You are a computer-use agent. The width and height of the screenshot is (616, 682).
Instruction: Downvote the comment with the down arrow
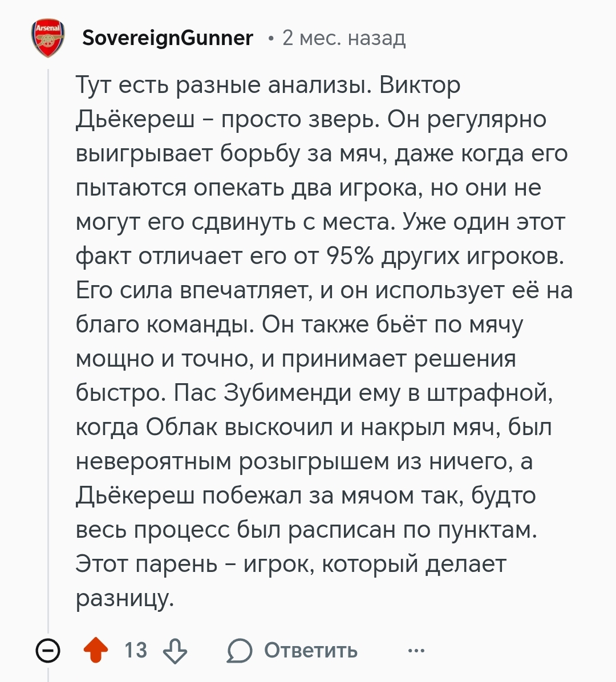pyautogui.click(x=175, y=651)
